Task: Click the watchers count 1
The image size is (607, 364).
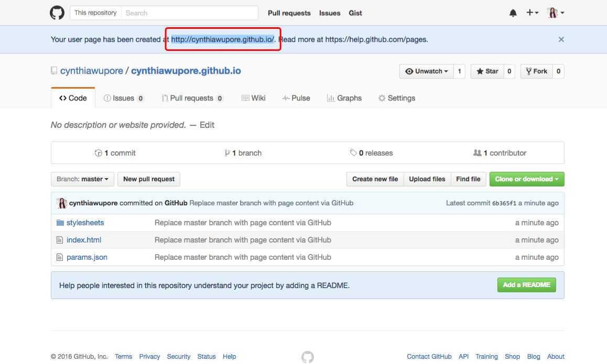Action: 459,71
